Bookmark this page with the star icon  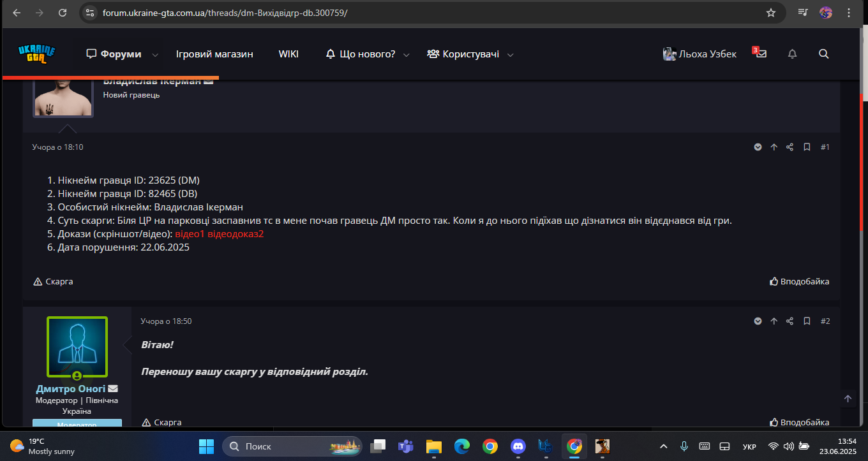(771, 13)
